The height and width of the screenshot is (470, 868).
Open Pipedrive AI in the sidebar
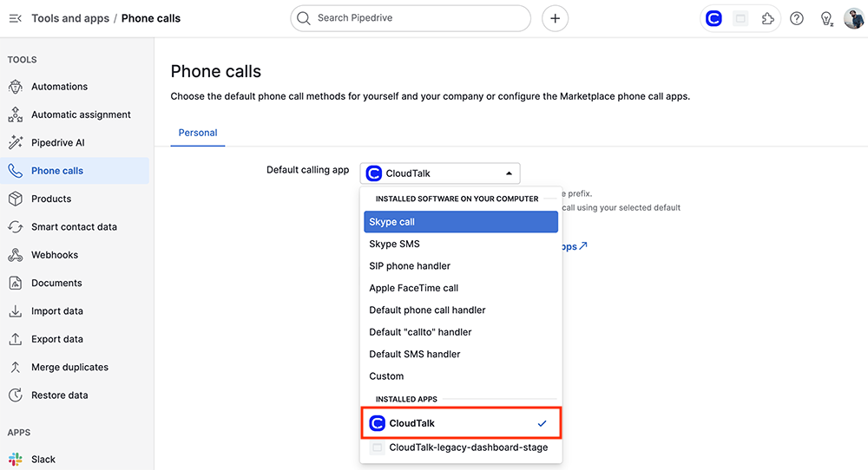(x=57, y=143)
